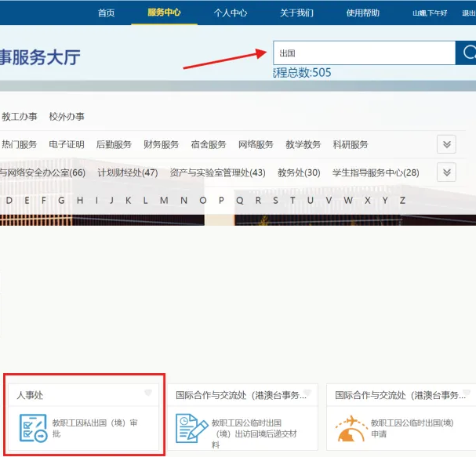The height and width of the screenshot is (457, 476).
Task: Toggle the heart on the rightmost 国际合作与交流处 card
Action: [467, 393]
